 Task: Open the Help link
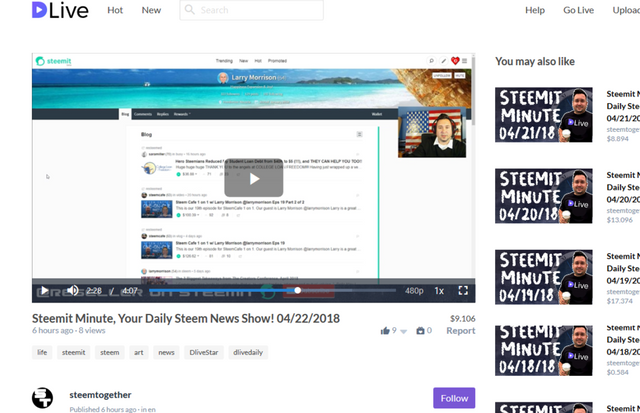click(x=535, y=10)
